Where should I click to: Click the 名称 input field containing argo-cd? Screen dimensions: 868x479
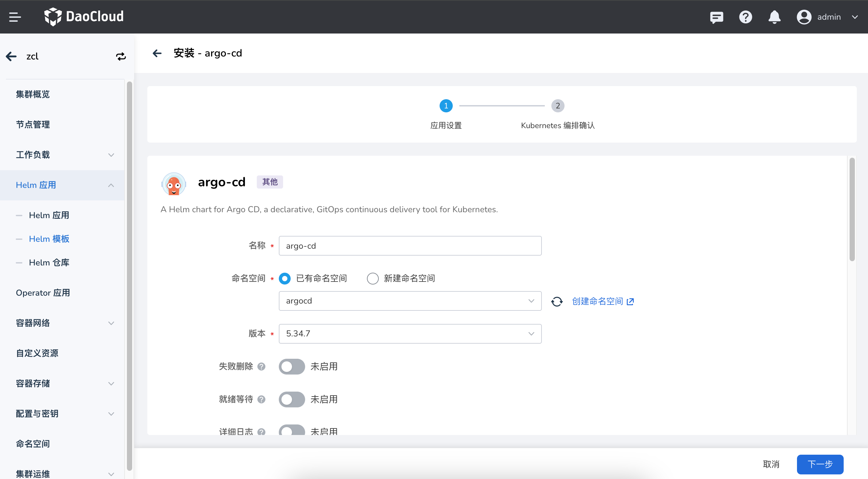(410, 246)
